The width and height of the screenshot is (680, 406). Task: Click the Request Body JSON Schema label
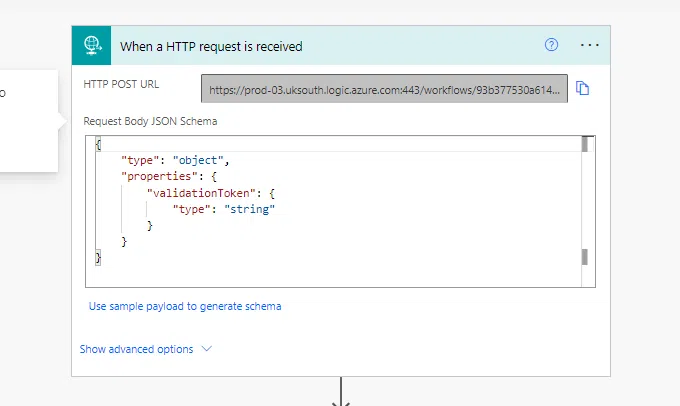pyautogui.click(x=150, y=121)
